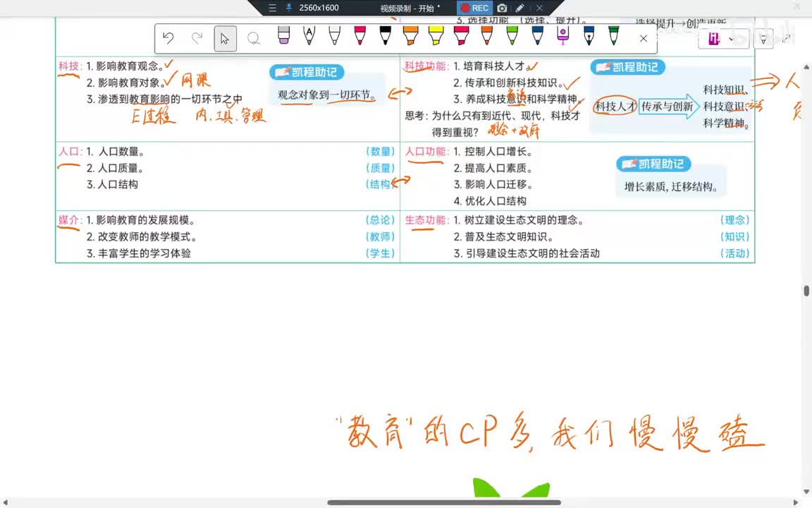Close the drawing pen toolbar
Image resolution: width=812 pixels, height=508 pixels.
pyautogui.click(x=643, y=38)
